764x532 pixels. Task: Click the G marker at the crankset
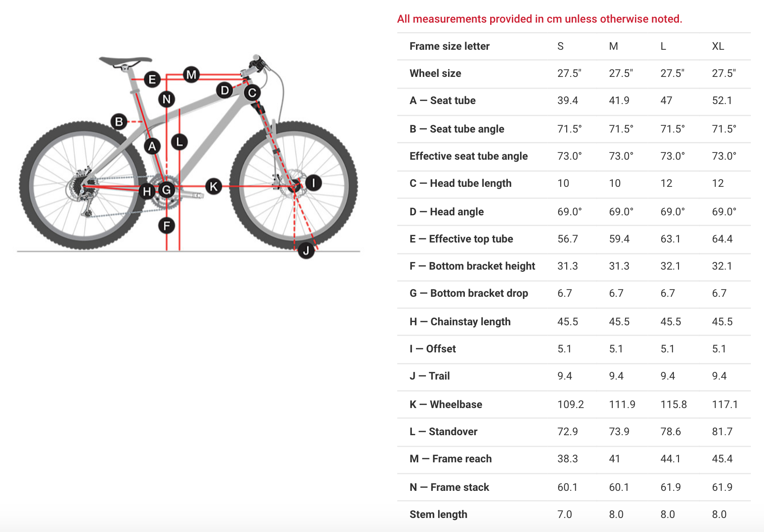pos(167,190)
